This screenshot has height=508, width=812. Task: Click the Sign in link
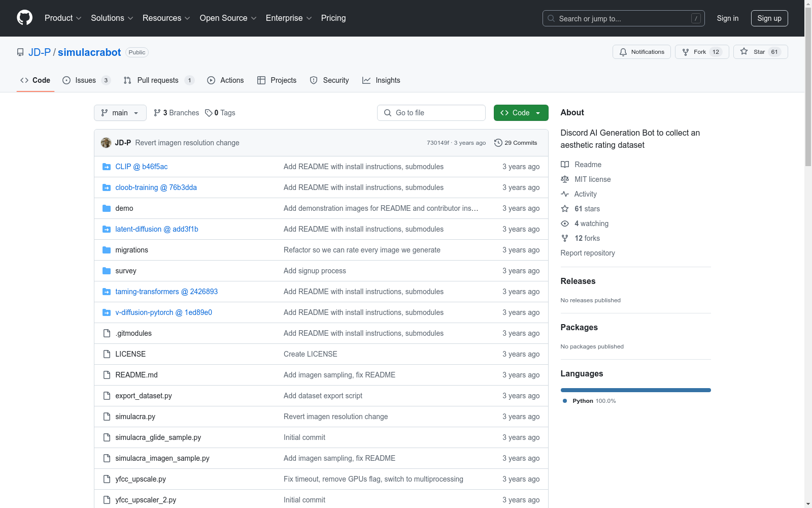[728, 18]
